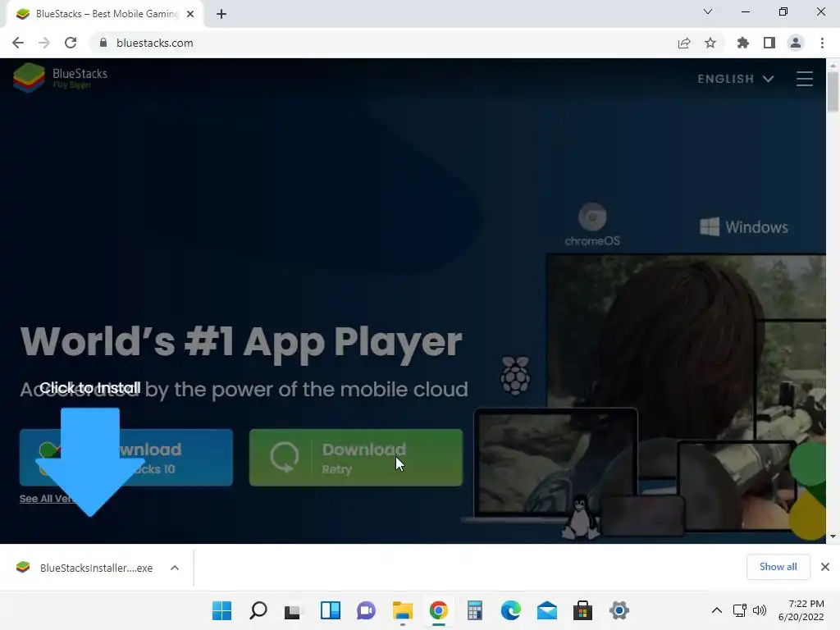The width and height of the screenshot is (840, 630).
Task: Open File Explorer from taskbar
Action: tap(402, 610)
